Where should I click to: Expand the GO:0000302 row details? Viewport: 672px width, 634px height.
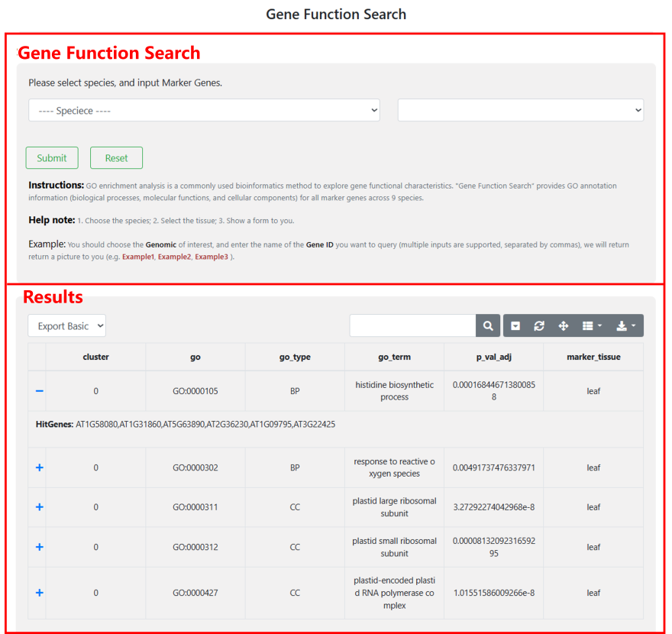(40, 467)
